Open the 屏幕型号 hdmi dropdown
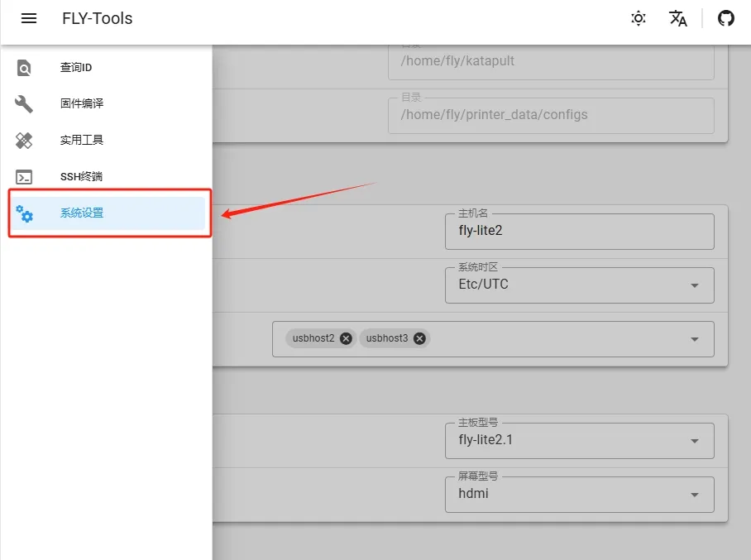 point(695,495)
